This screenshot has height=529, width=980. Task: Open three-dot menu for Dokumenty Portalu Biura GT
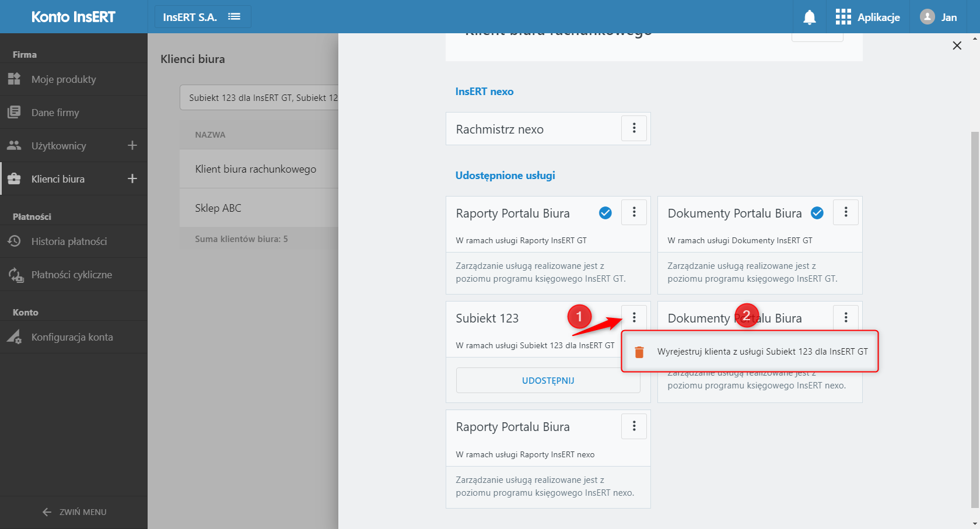(846, 212)
